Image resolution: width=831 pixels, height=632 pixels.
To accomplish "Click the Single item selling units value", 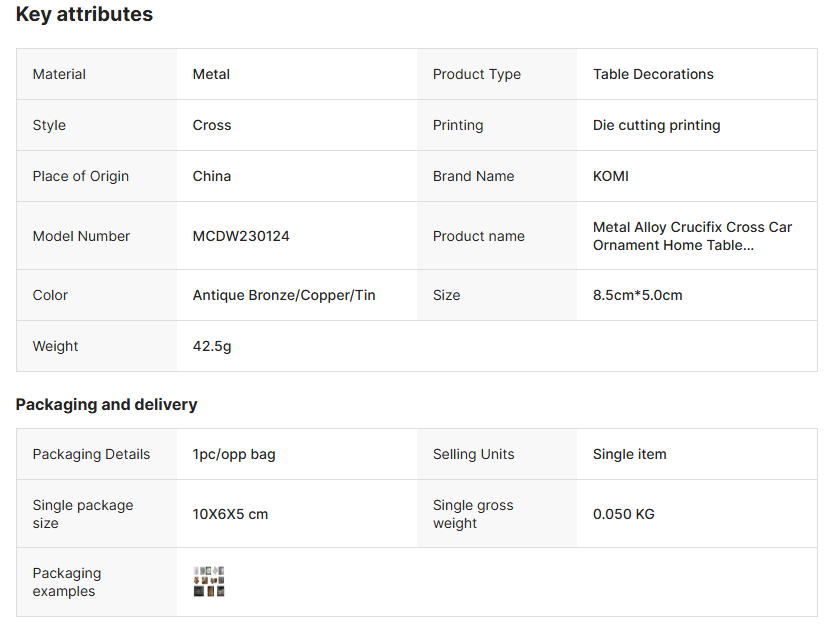I will click(629, 454).
